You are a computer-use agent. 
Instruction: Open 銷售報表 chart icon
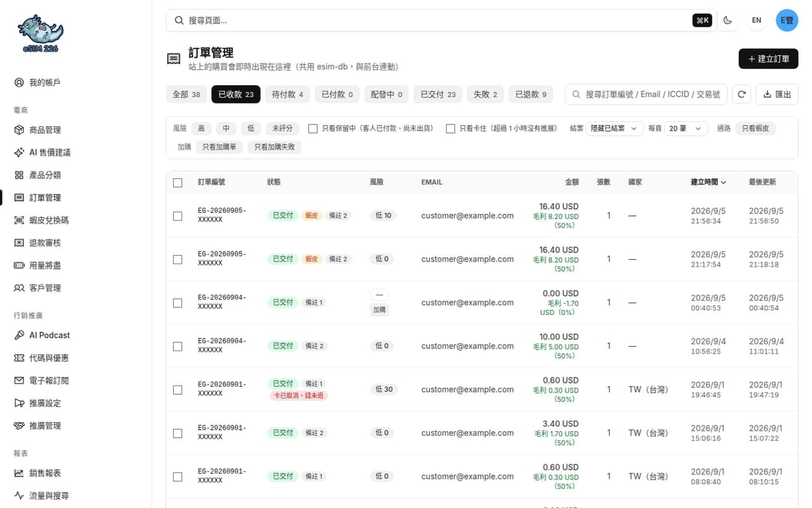(x=19, y=473)
